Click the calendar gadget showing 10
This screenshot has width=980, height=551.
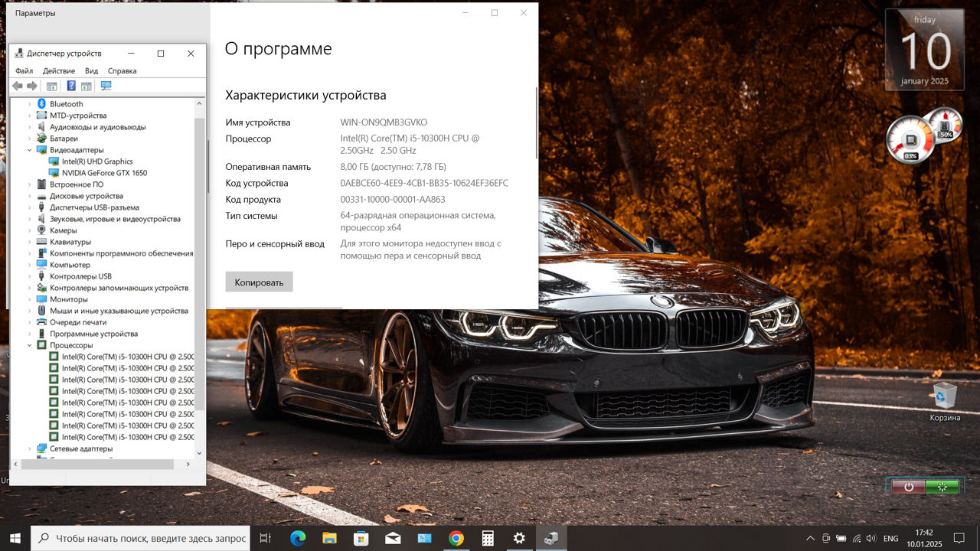(924, 50)
